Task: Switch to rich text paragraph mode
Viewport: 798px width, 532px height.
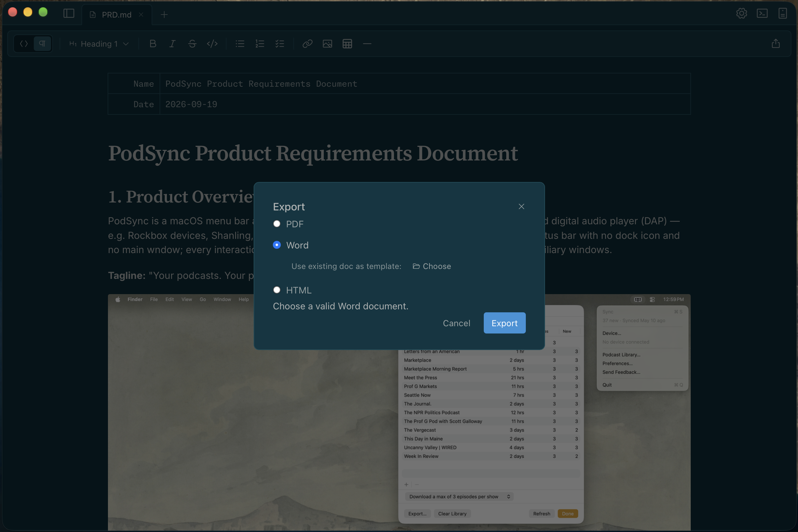Action: pos(42,43)
